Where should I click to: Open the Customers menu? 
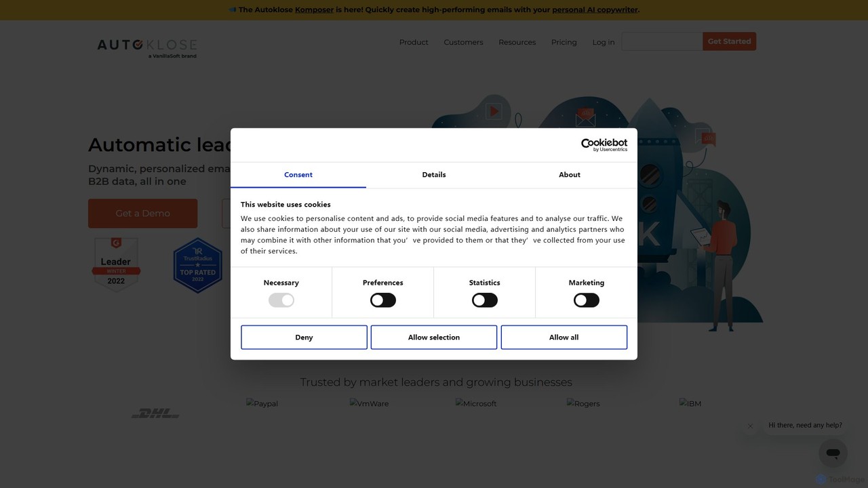tap(464, 42)
